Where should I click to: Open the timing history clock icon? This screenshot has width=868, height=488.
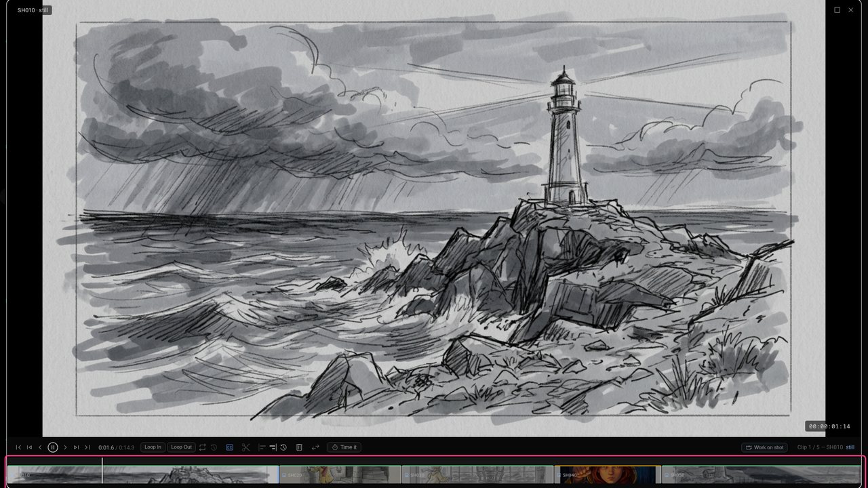[x=283, y=447]
